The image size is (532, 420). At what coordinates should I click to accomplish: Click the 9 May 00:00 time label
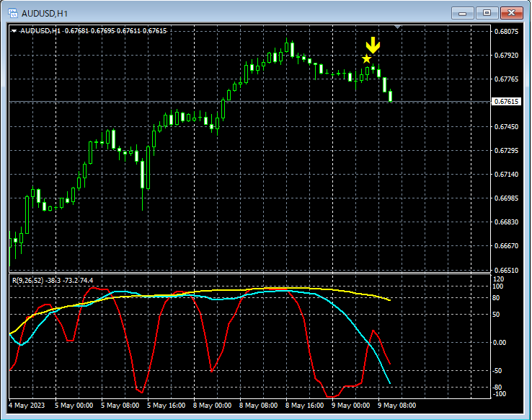[350, 406]
